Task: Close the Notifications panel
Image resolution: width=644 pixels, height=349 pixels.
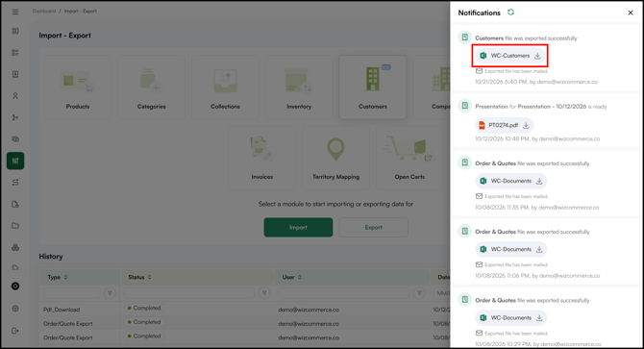Action: tap(631, 12)
